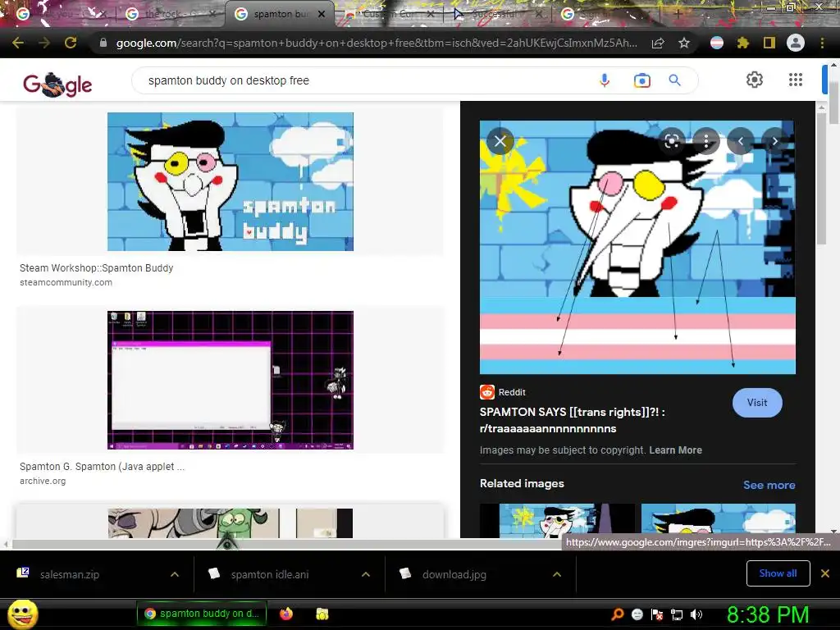Image resolution: width=840 pixels, height=630 pixels.
Task: Reload the page with the refresh icon
Action: coord(71,43)
